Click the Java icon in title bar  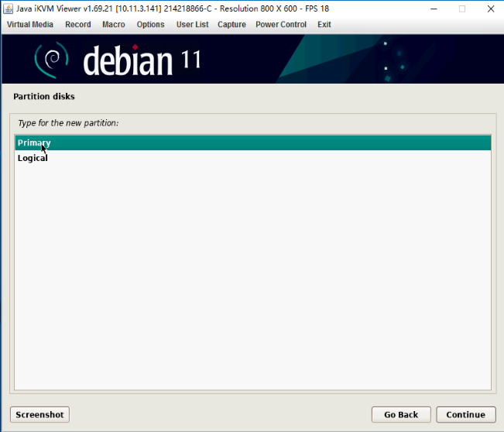(8, 9)
